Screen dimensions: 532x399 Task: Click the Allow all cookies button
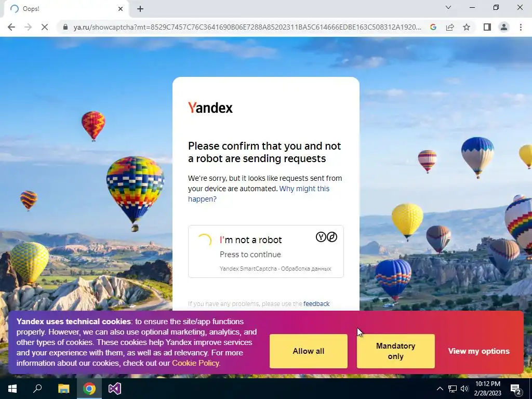coord(309,351)
